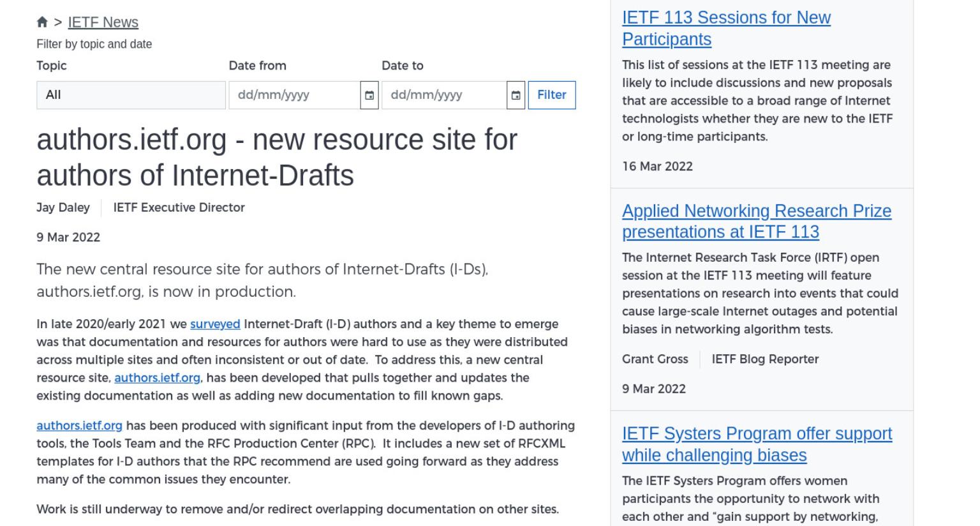Click the home icon in breadcrumb

click(x=42, y=22)
